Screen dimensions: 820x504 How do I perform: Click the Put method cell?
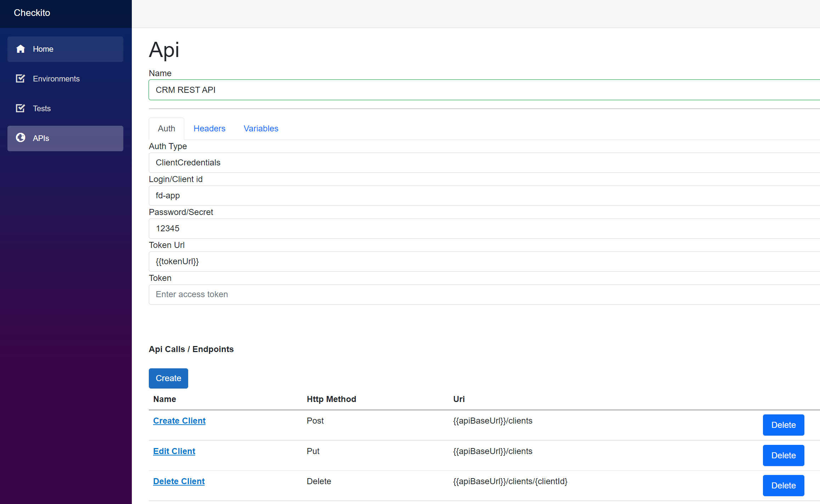click(313, 451)
